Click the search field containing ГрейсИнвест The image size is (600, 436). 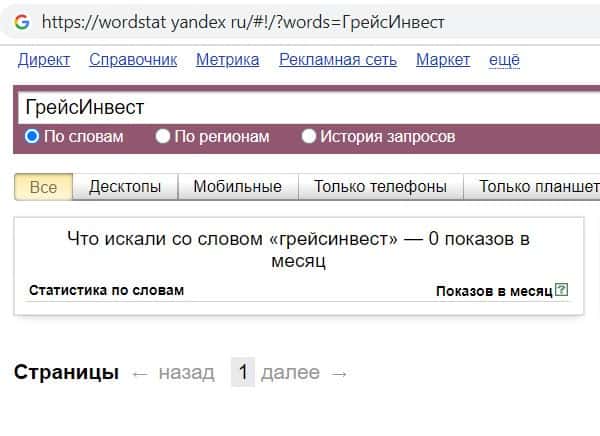click(309, 107)
